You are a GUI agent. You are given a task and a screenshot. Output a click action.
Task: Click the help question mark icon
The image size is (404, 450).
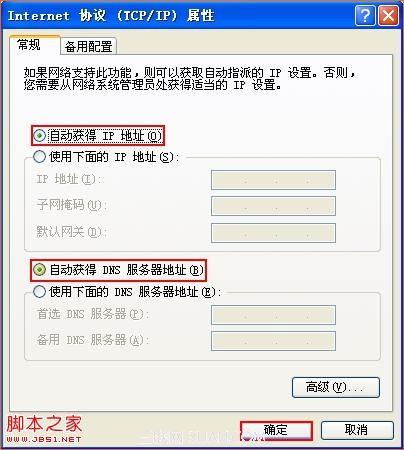click(x=365, y=15)
